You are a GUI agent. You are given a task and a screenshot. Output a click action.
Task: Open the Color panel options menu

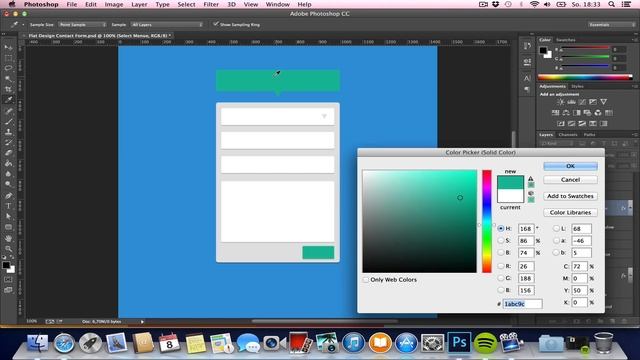(x=635, y=40)
